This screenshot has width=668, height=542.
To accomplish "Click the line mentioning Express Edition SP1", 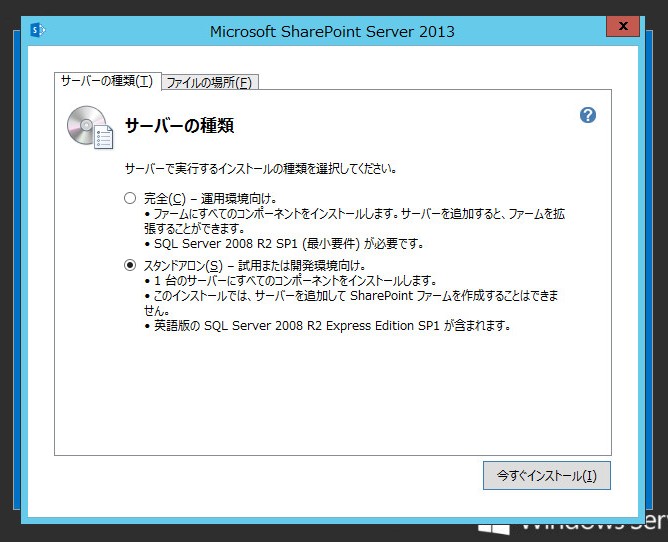I will tap(328, 326).
